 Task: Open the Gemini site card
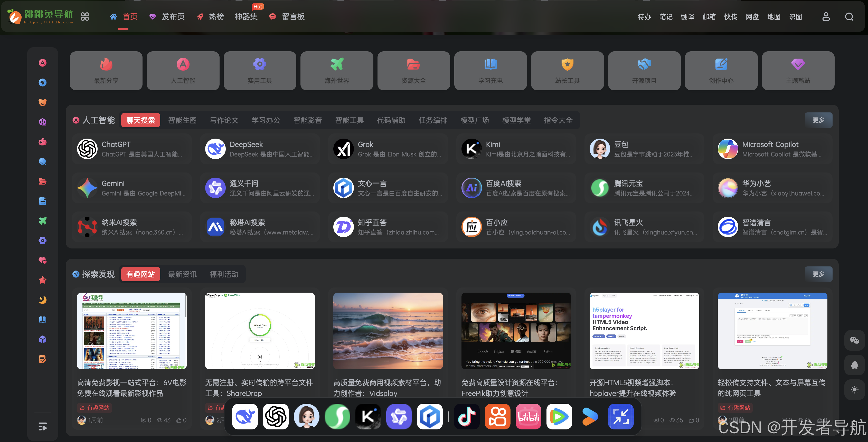tap(132, 188)
